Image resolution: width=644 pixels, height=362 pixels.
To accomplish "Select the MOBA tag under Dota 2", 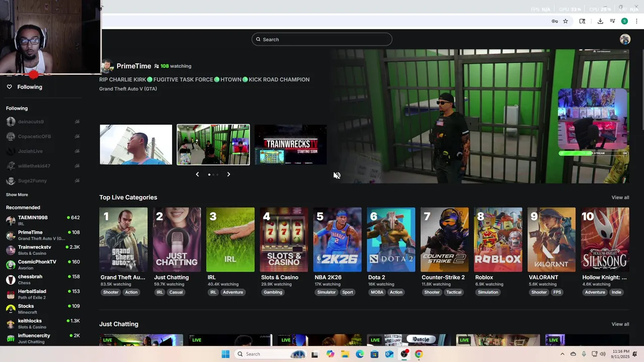I will (377, 292).
